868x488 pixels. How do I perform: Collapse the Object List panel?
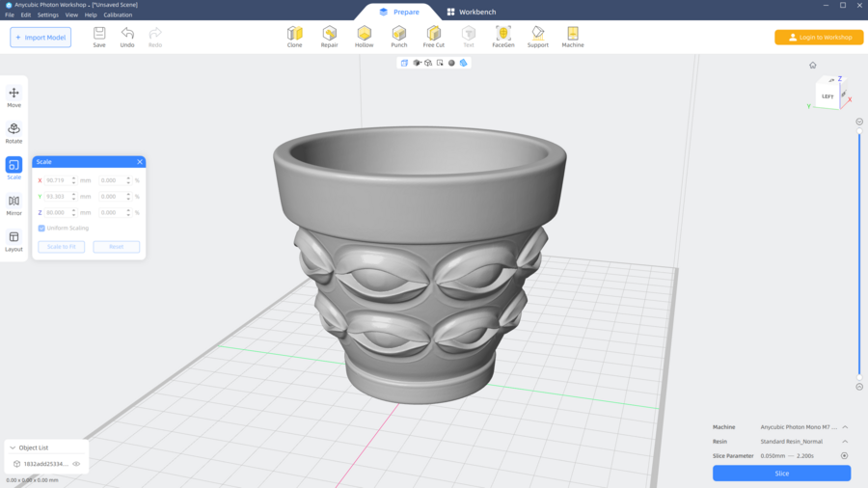pos(13,447)
